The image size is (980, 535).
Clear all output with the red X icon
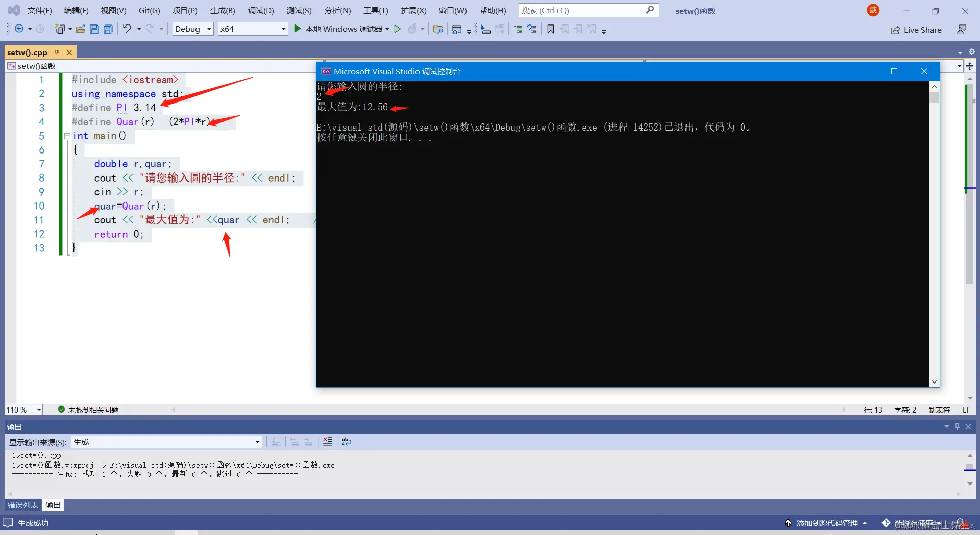[328, 442]
